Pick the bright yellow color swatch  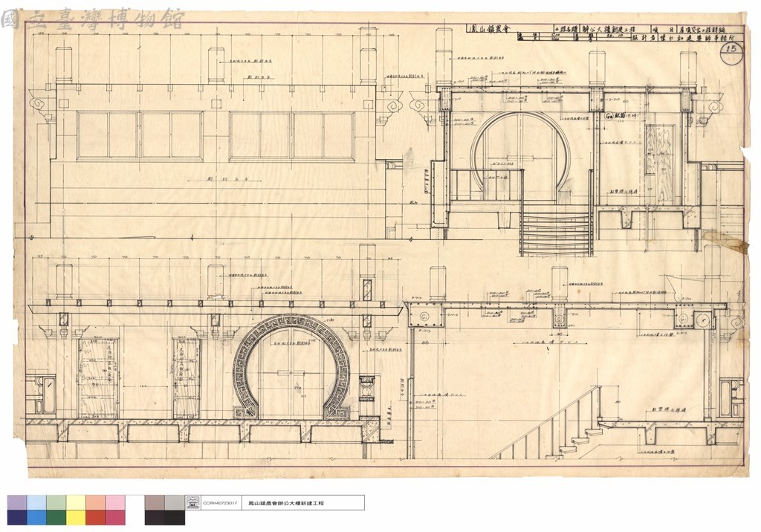click(77, 517)
